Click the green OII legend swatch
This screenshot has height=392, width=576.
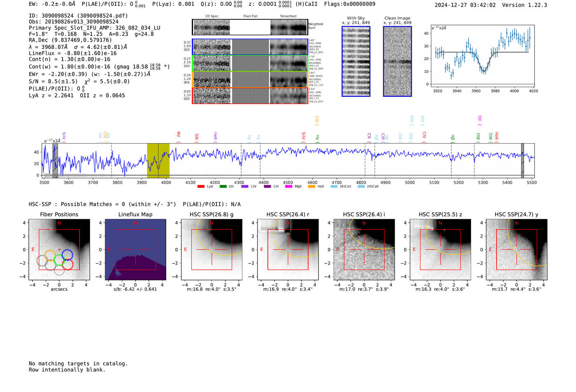223,186
